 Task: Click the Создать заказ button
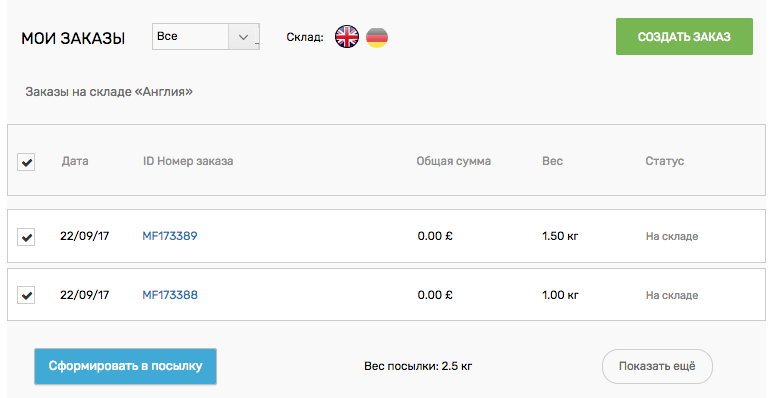[x=684, y=37]
